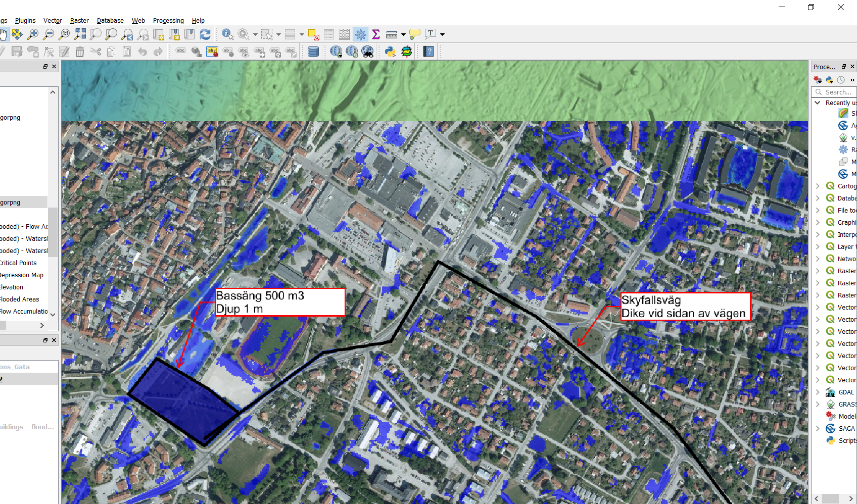The width and height of the screenshot is (857, 504).
Task: Open the Vector menu
Action: 53,21
